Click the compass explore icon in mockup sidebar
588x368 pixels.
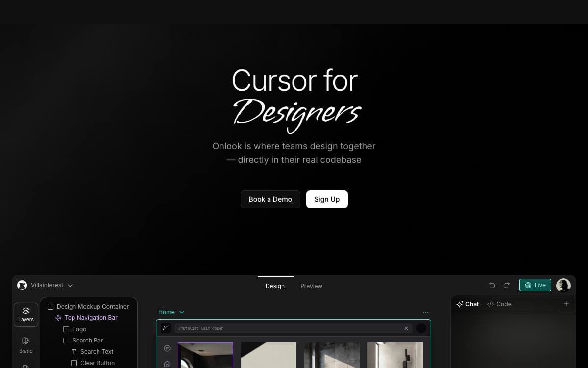167,348
